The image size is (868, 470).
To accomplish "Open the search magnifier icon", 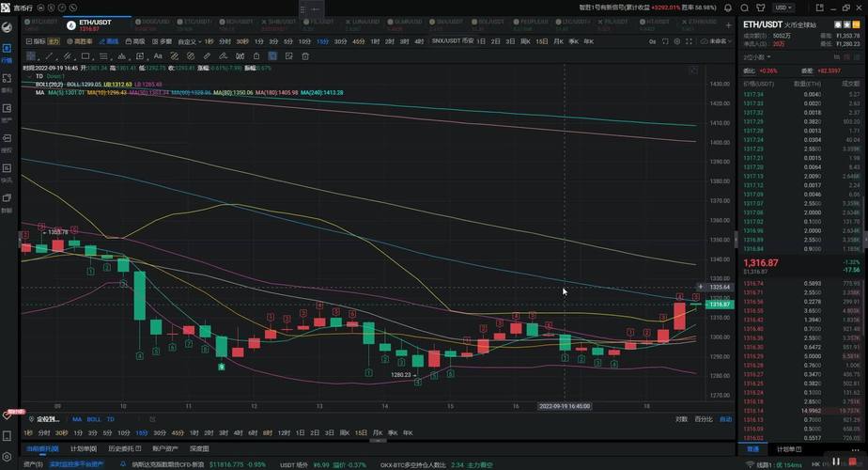I will tap(744, 8).
